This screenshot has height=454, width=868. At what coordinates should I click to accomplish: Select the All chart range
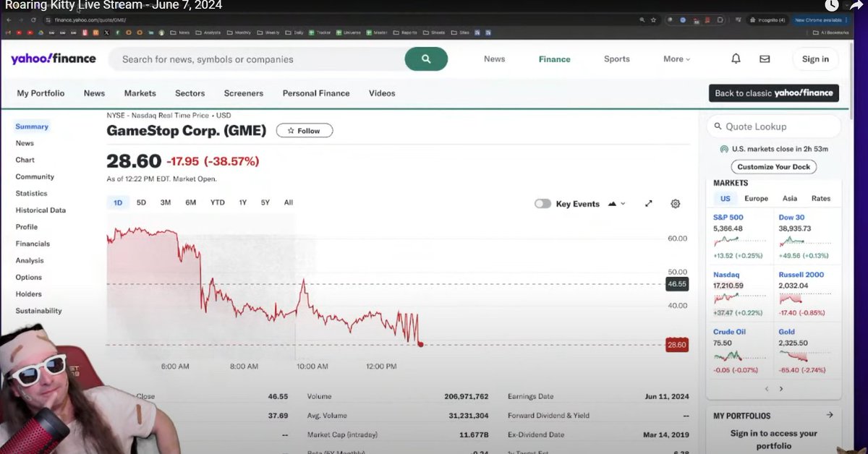(289, 202)
